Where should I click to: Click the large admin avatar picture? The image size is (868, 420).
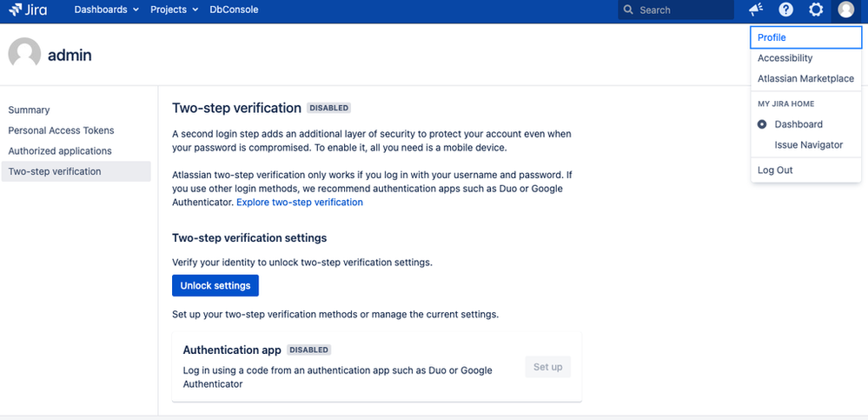pyautogui.click(x=24, y=55)
